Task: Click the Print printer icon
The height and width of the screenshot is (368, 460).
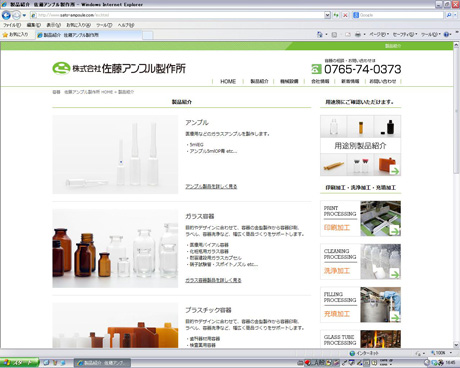Action: [x=358, y=34]
